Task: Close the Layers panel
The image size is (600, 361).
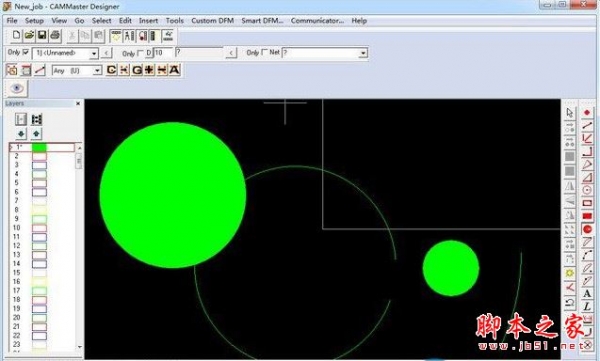Action: click(78, 103)
